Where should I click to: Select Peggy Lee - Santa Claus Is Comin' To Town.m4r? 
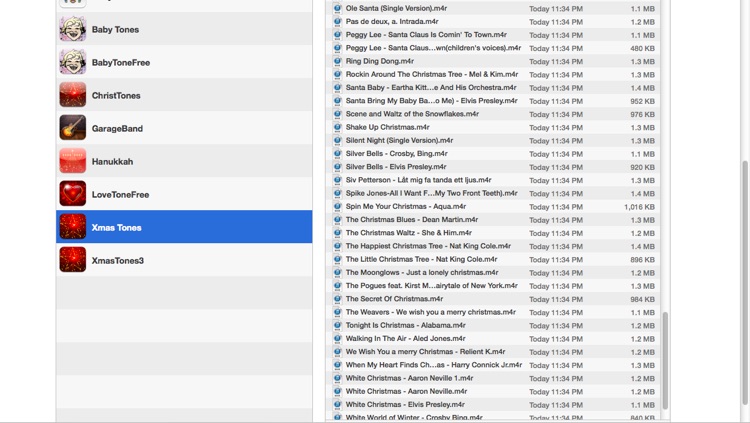pos(426,35)
